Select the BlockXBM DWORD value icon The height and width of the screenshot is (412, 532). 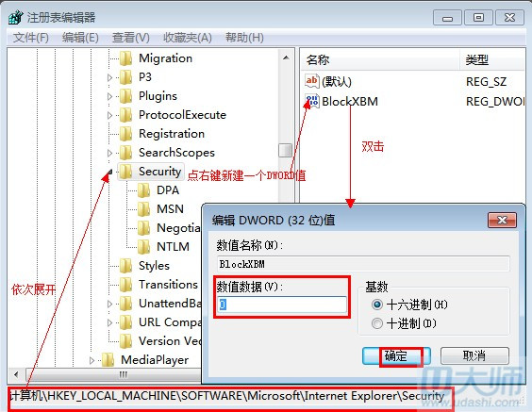(x=312, y=101)
